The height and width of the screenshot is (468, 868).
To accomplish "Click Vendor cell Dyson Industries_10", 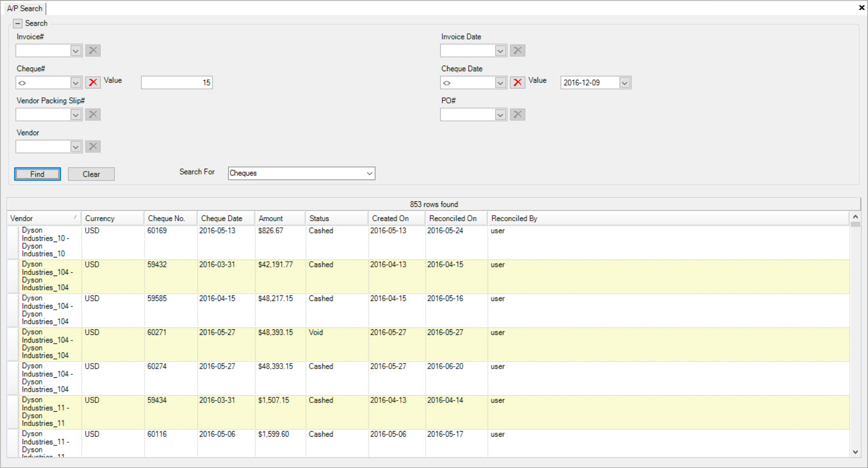I will [x=51, y=243].
